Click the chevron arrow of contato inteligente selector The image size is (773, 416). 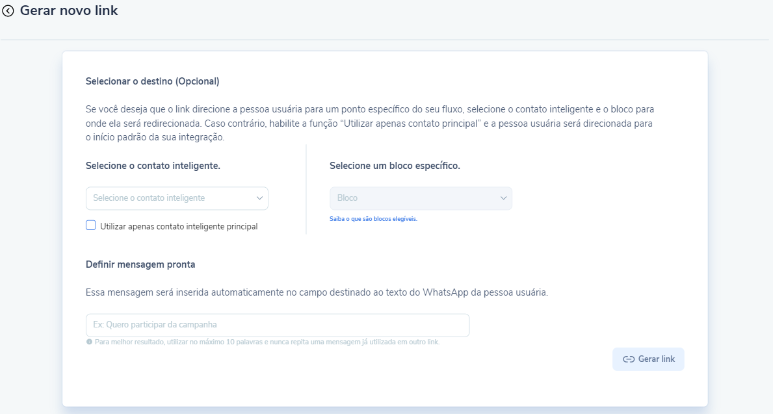click(260, 198)
